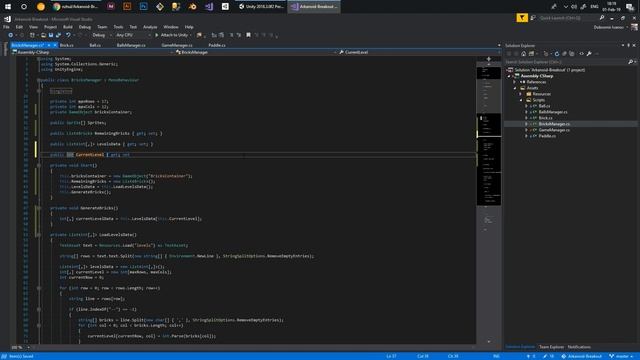The width and height of the screenshot is (640, 360).
Task: Open the CurrentLevel member navigation dropdown
Action: tap(419, 52)
